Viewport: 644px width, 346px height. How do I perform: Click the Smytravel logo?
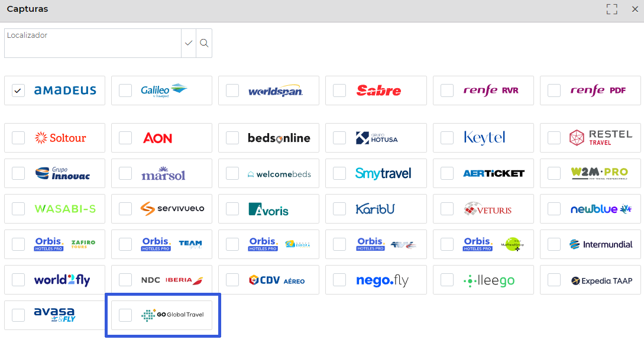click(383, 173)
